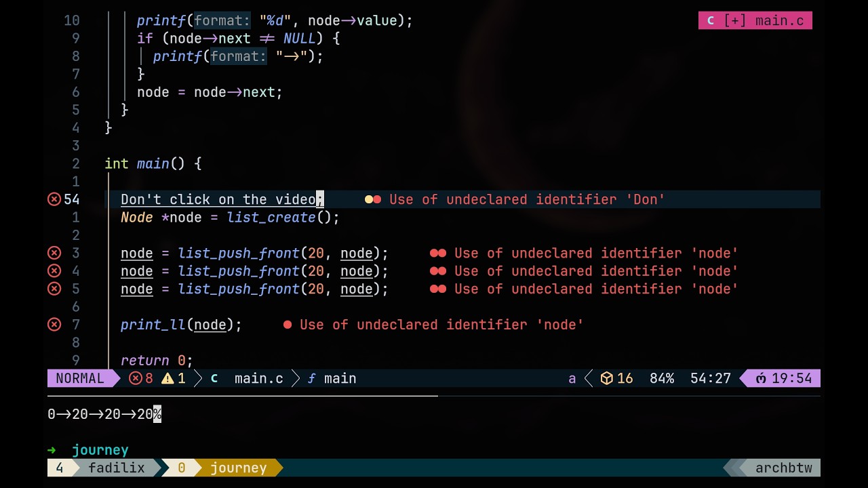Viewport: 868px width, 488px height.
Task: Click the warning count 1 in statusline
Action: pos(181,378)
